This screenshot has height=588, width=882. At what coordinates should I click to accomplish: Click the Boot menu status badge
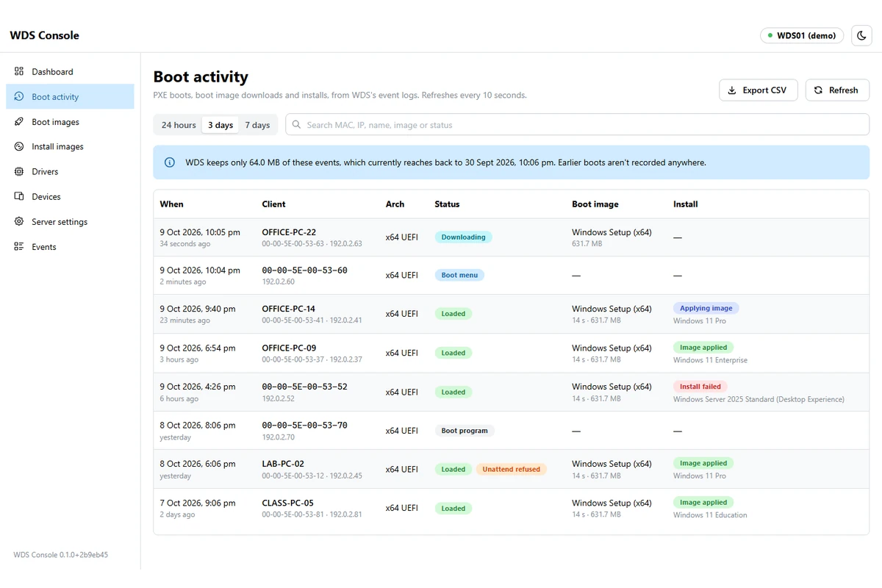(x=459, y=275)
